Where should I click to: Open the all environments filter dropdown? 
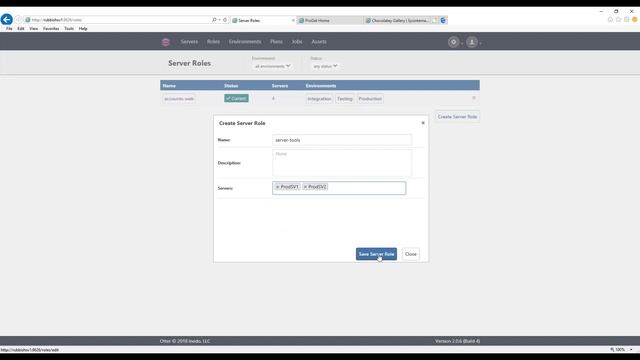tap(272, 66)
